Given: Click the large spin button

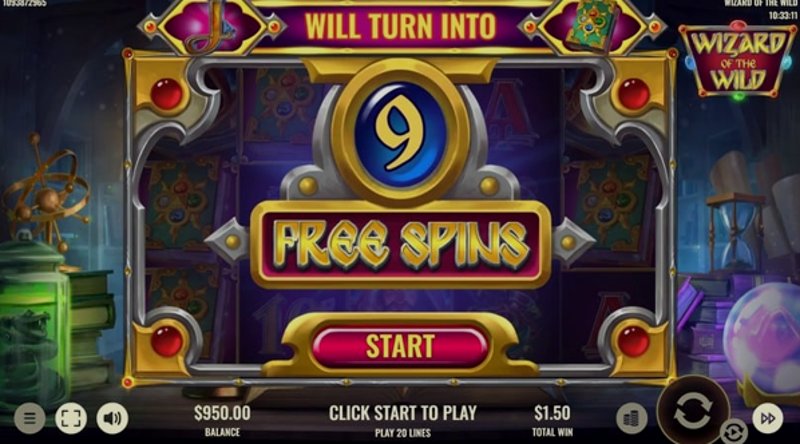Looking at the screenshot, I should tap(693, 410).
